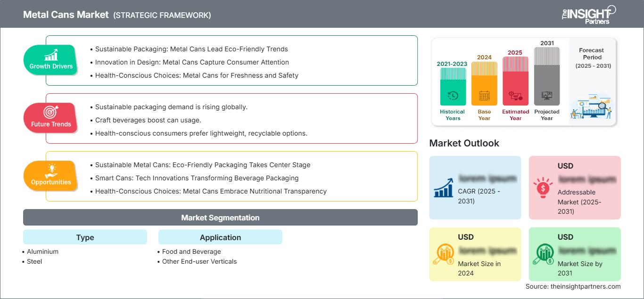This screenshot has width=644, height=299.
Task: Click the Estimated Year gear icon
Action: (x=515, y=96)
